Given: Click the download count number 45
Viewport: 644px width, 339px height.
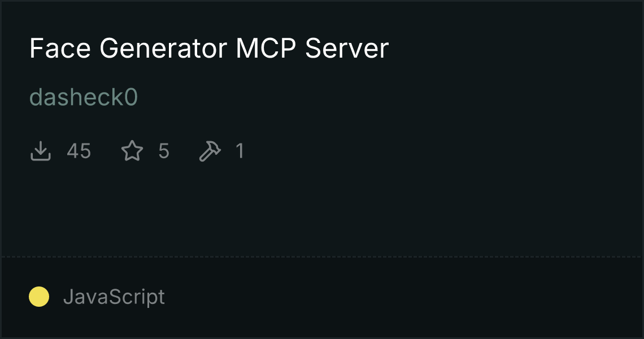Looking at the screenshot, I should point(79,151).
